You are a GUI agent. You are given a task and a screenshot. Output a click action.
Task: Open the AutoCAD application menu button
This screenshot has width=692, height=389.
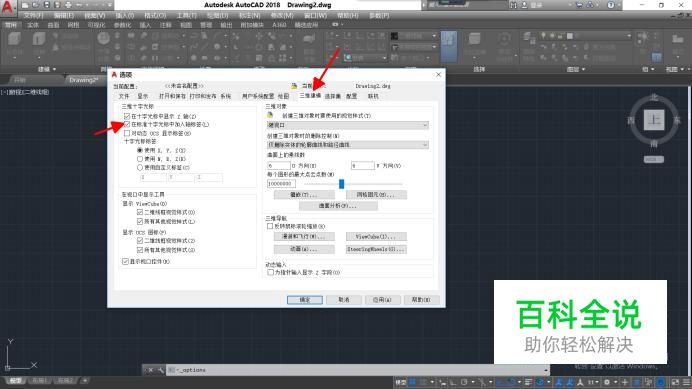8,8
